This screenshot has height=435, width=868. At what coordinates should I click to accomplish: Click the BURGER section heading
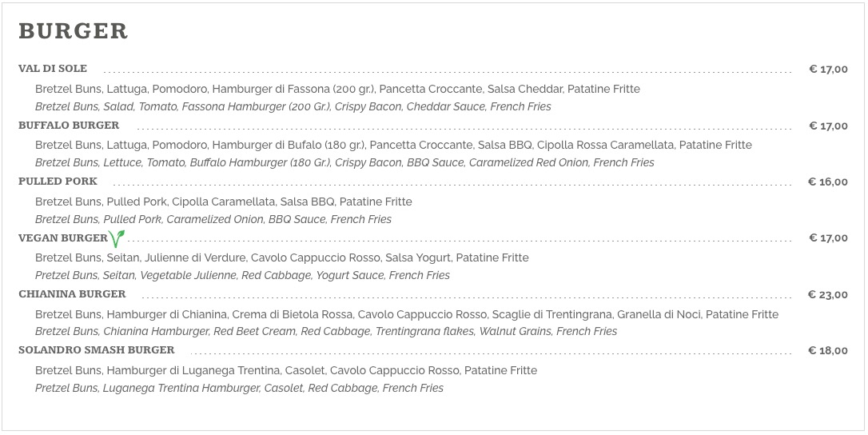pyautogui.click(x=73, y=32)
